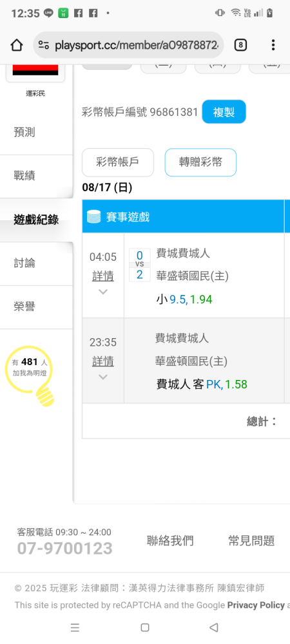Image resolution: width=290 pixels, height=644 pixels.
Task: Tap the Android home square button
Action: click(x=144, y=627)
